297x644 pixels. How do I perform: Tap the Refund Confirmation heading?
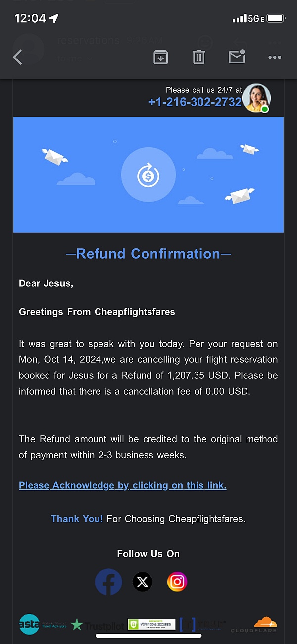(148, 254)
